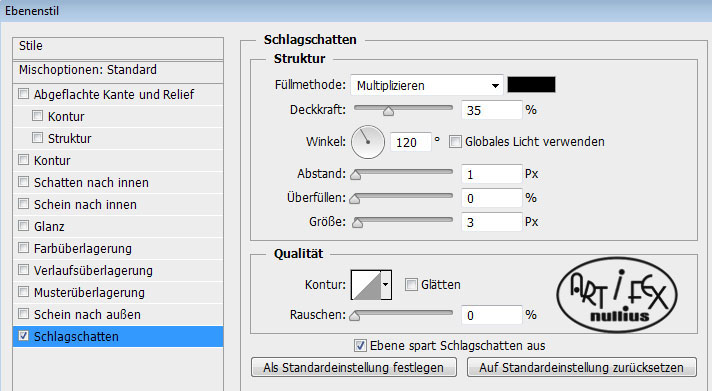Image resolution: width=712 pixels, height=391 pixels.
Task: Expand the Kontur curve picker arrow
Action: coord(386,285)
